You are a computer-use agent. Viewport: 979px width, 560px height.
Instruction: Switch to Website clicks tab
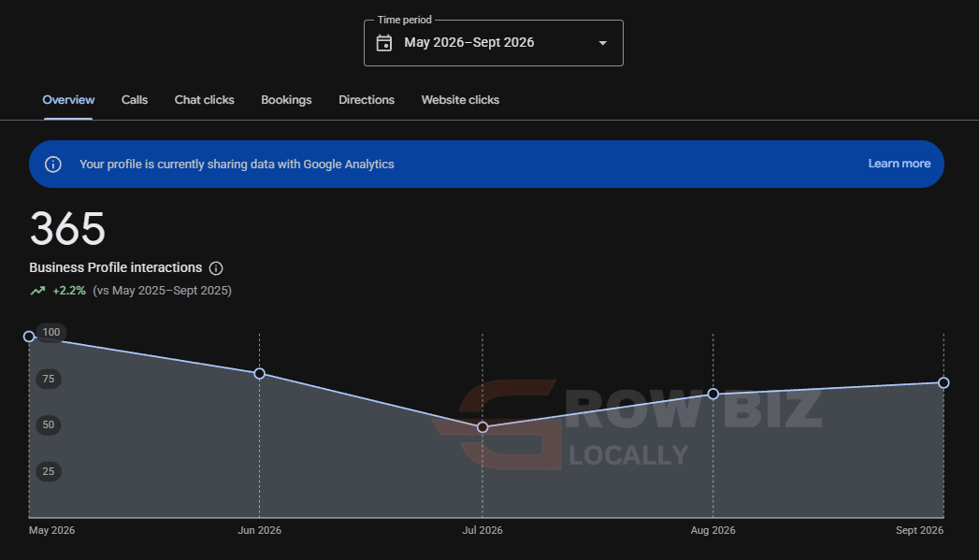(x=460, y=100)
